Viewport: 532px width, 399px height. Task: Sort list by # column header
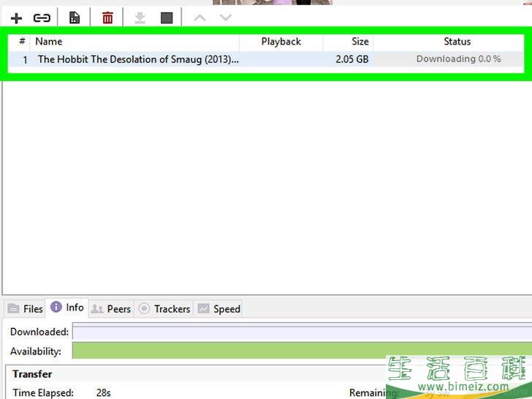pos(22,42)
